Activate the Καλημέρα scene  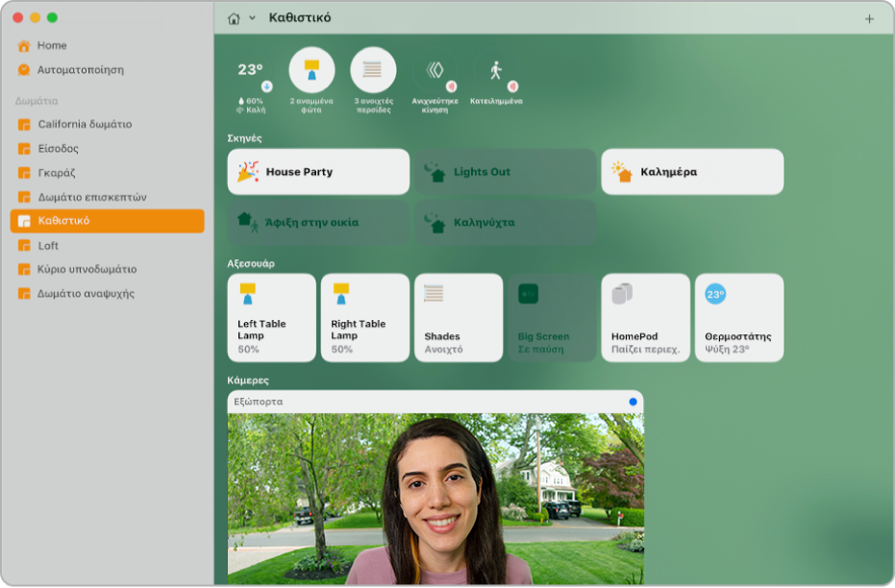click(x=692, y=172)
